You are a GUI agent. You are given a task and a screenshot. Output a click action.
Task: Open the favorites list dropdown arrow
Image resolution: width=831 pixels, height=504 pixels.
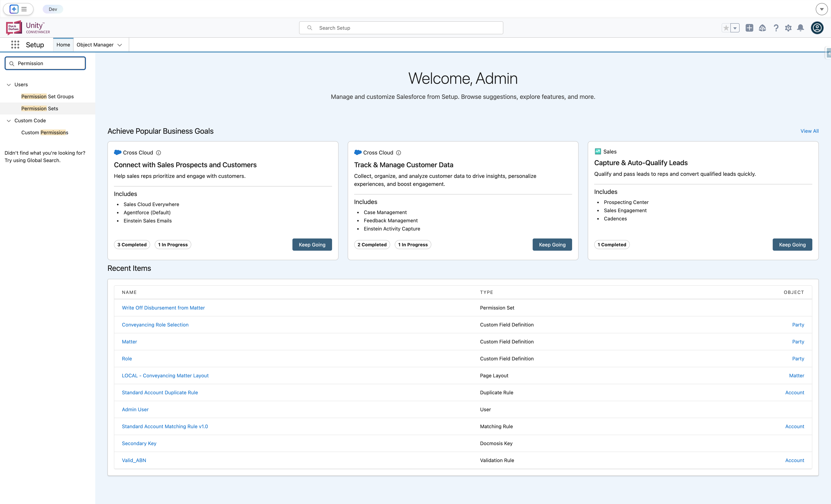(735, 28)
